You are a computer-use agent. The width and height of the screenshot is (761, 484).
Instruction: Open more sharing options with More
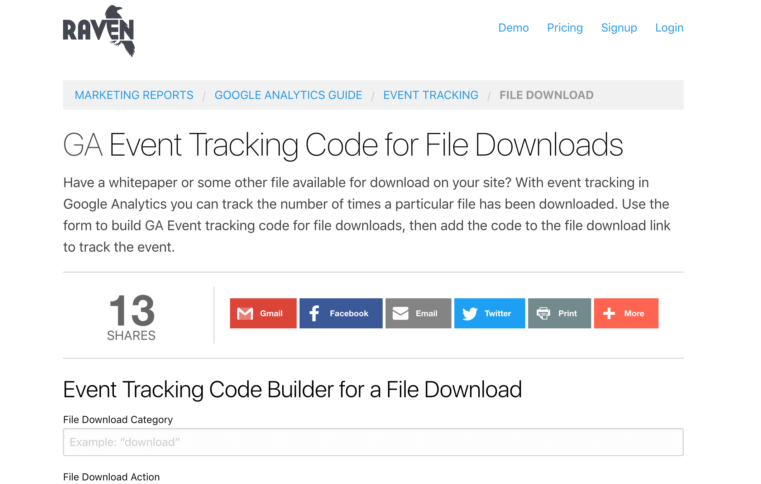pyautogui.click(x=626, y=313)
